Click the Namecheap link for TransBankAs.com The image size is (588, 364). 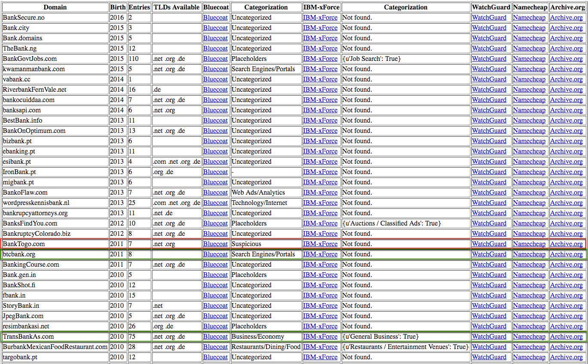pos(529,337)
